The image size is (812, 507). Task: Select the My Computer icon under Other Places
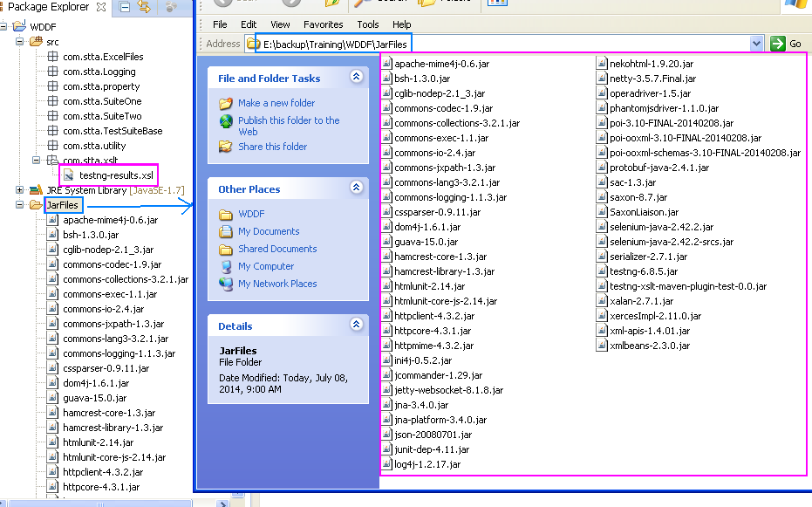click(x=227, y=266)
